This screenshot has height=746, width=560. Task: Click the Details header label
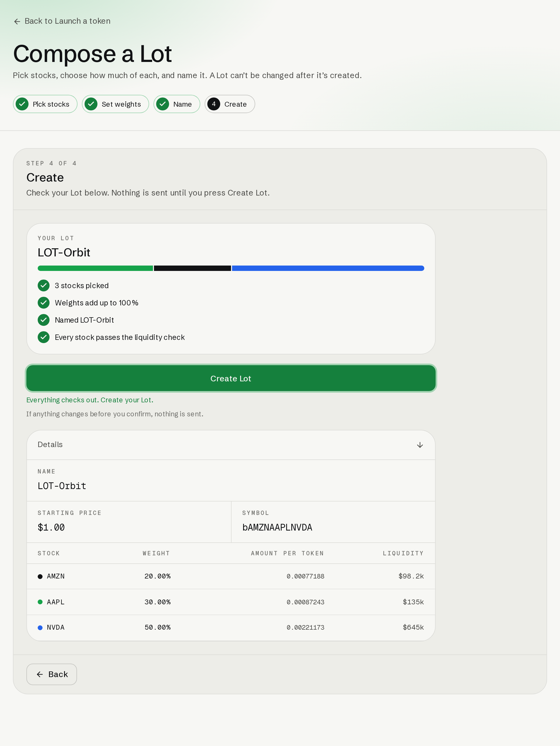coord(50,444)
